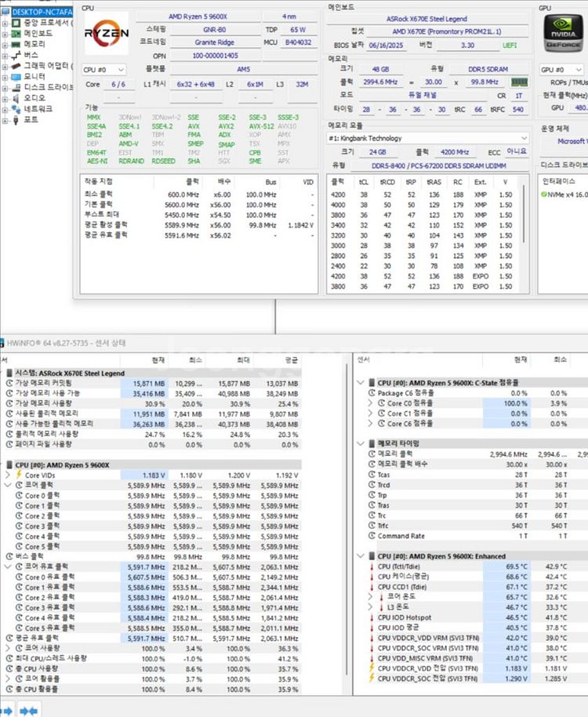Expand the Core VIDs sensor row
Screen dimensions: 588x717
[8, 475]
